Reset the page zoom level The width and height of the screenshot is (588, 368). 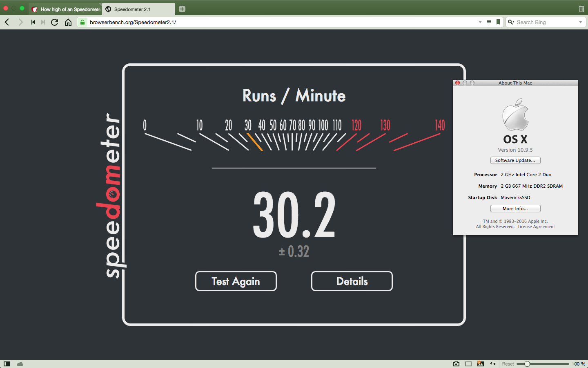pos(508,364)
